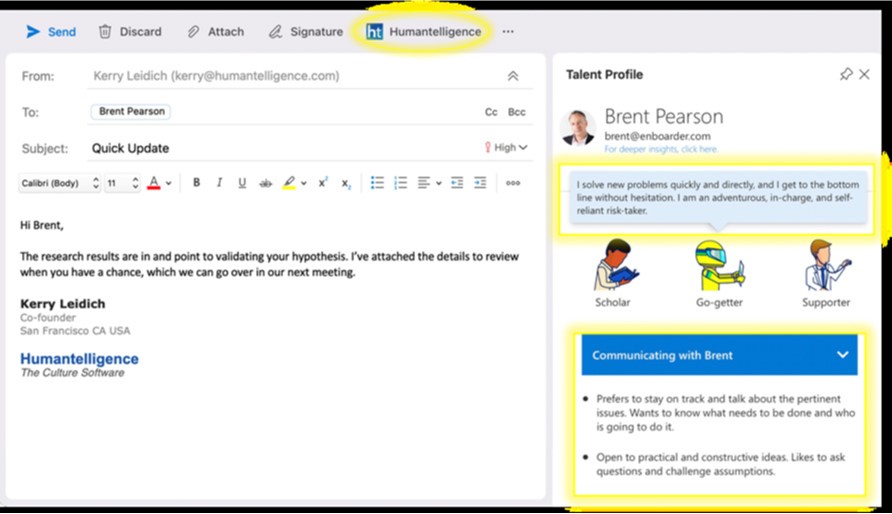
Task: Toggle superscript formatting
Action: coord(323,183)
